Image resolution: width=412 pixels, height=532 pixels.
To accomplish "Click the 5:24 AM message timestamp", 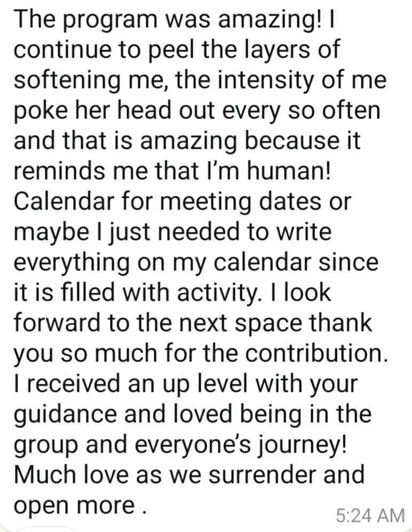I will coord(370,515).
